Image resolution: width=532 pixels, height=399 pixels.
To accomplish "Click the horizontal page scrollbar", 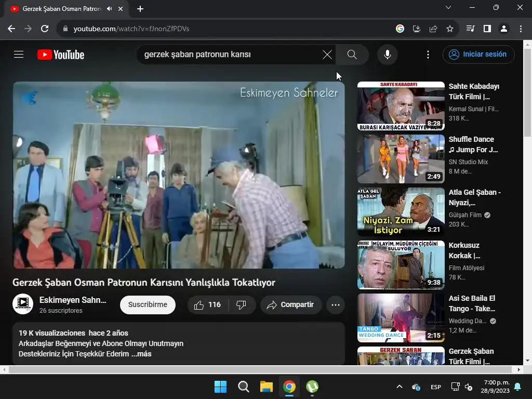I will (260, 369).
